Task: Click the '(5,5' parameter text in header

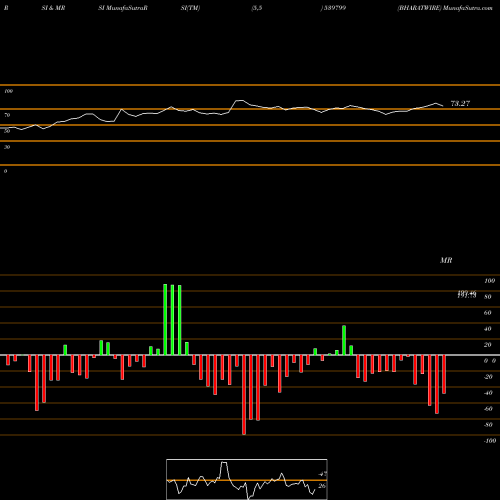Action: click(257, 8)
